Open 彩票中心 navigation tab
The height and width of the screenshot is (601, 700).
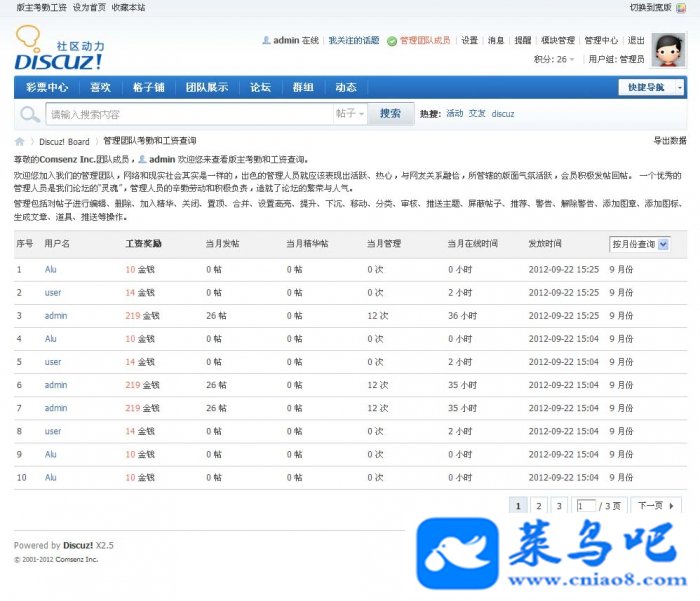(47, 87)
